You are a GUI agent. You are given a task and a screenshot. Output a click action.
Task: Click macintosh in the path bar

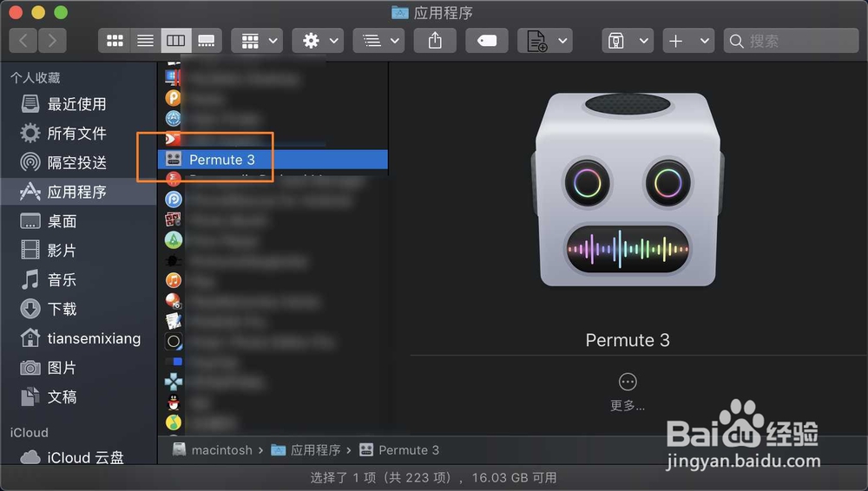coord(214,450)
